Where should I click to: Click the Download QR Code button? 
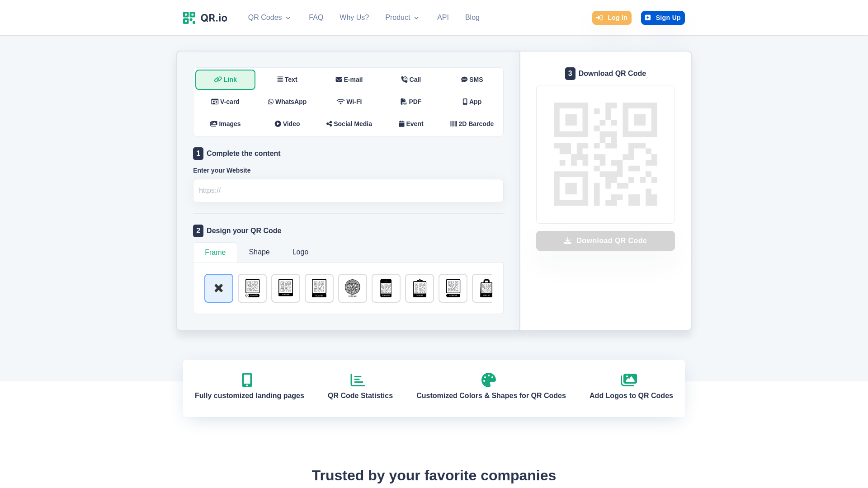pyautogui.click(x=605, y=241)
